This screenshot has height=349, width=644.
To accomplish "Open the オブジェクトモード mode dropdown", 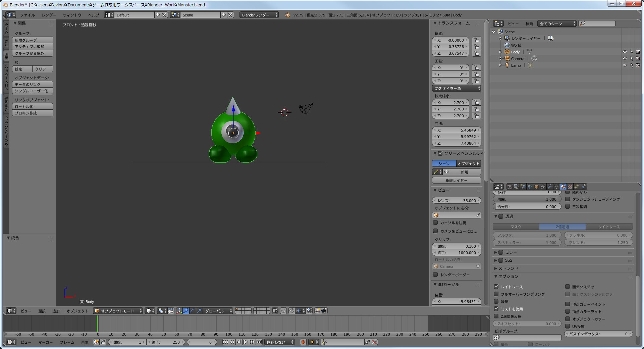I will click(118, 311).
